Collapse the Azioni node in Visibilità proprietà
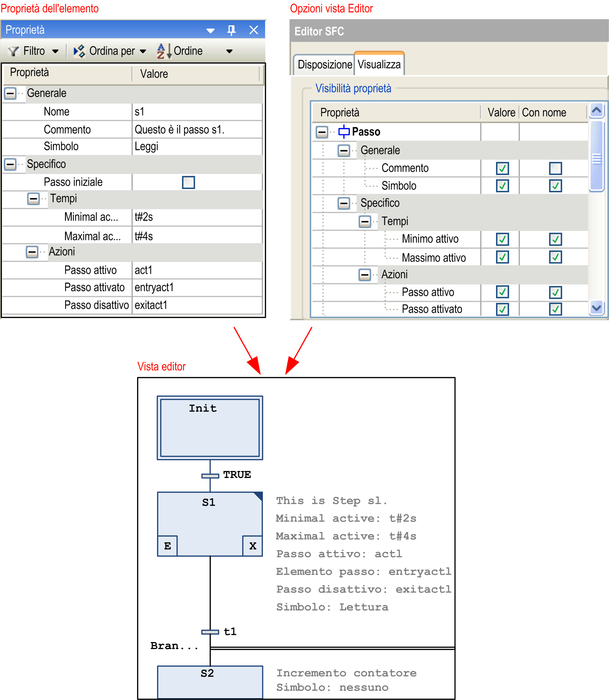 (x=365, y=274)
